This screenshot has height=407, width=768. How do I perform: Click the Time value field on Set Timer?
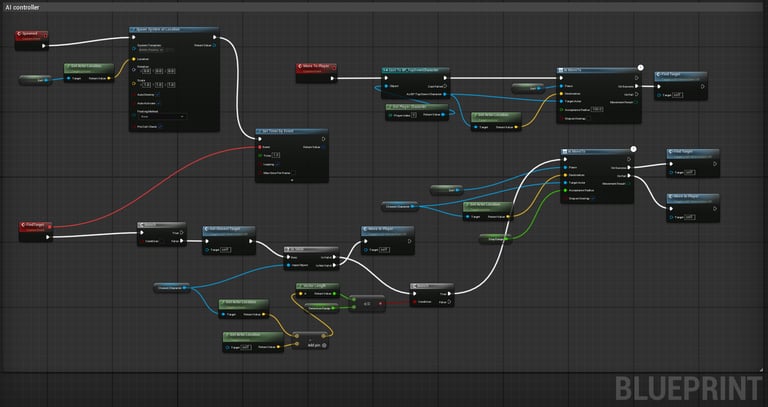point(276,155)
